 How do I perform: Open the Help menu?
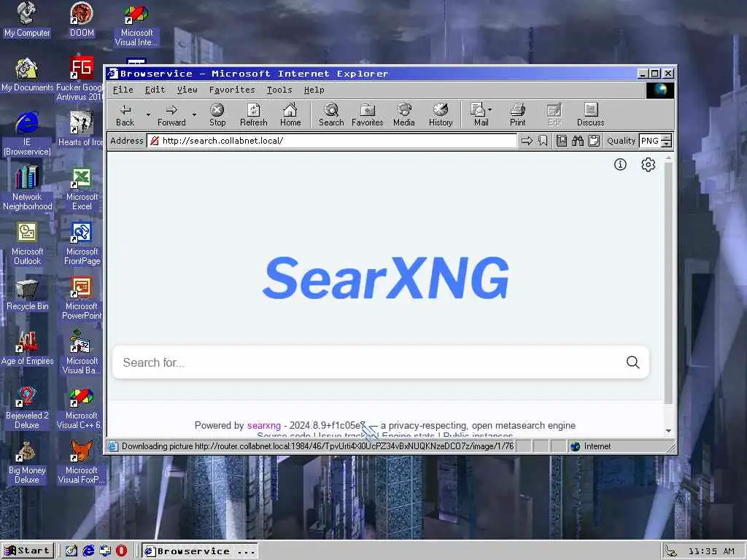(314, 90)
